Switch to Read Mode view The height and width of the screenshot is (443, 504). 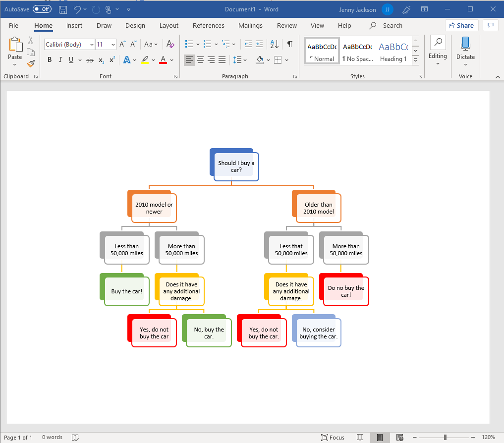pos(360,438)
